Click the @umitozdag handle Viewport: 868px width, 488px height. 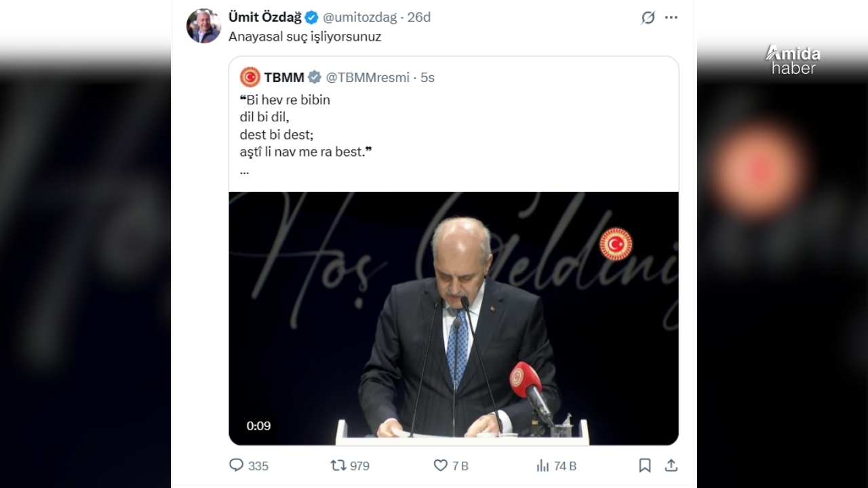pyautogui.click(x=359, y=18)
